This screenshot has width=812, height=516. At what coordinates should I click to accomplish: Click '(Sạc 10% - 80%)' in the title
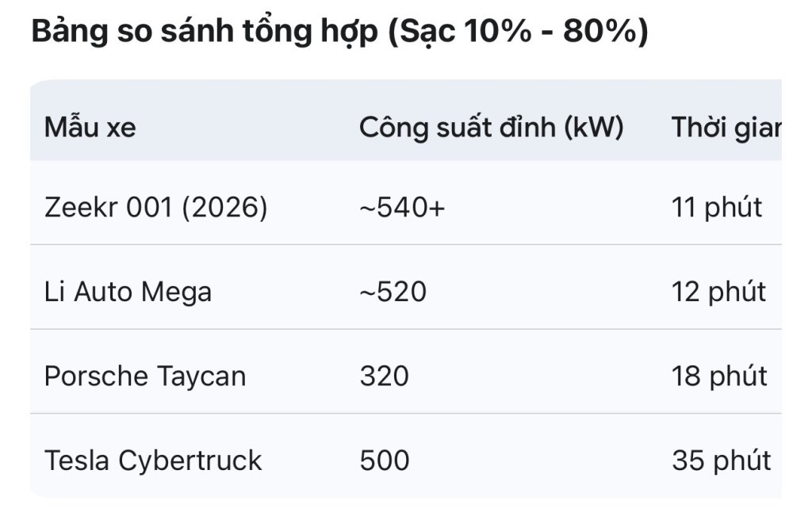coord(517,32)
